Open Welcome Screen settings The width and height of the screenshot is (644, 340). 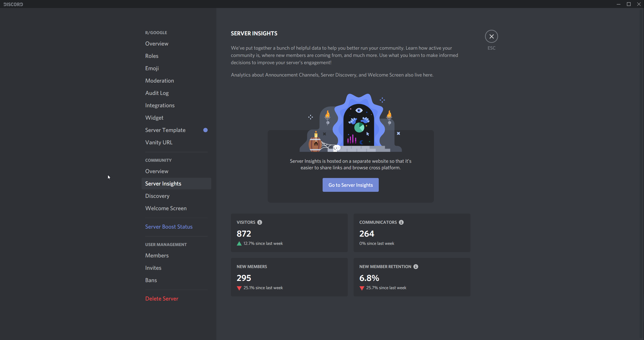pos(166,208)
